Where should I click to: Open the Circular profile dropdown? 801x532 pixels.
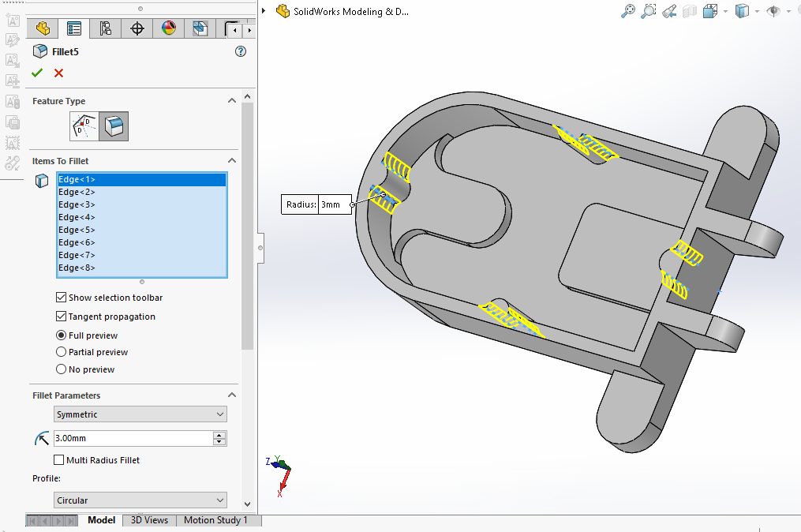[140, 500]
